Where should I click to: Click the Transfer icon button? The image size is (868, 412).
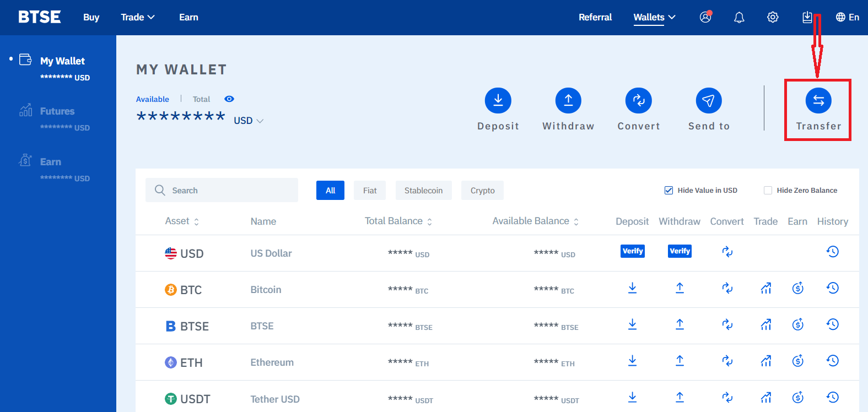point(818,101)
